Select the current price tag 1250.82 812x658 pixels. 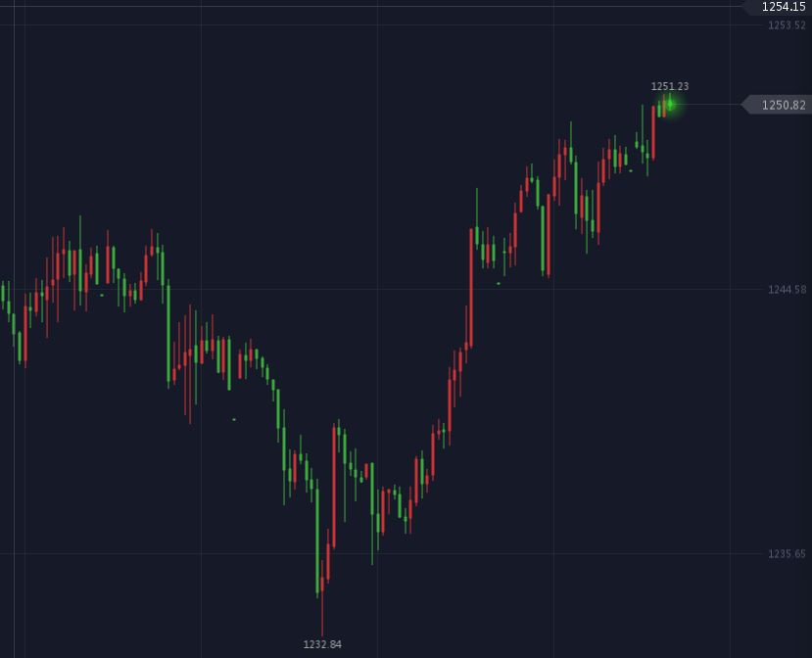coord(783,105)
